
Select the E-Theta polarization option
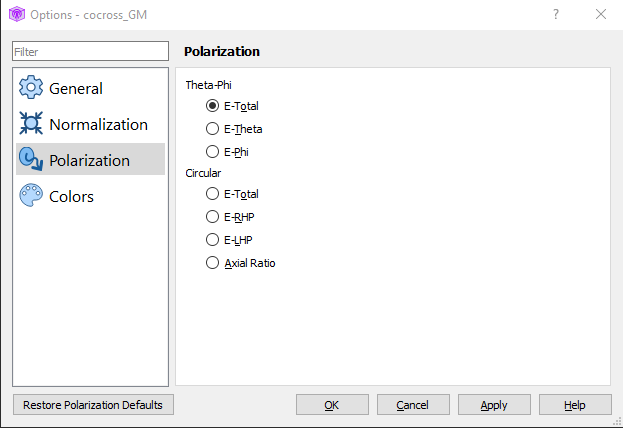click(x=212, y=129)
